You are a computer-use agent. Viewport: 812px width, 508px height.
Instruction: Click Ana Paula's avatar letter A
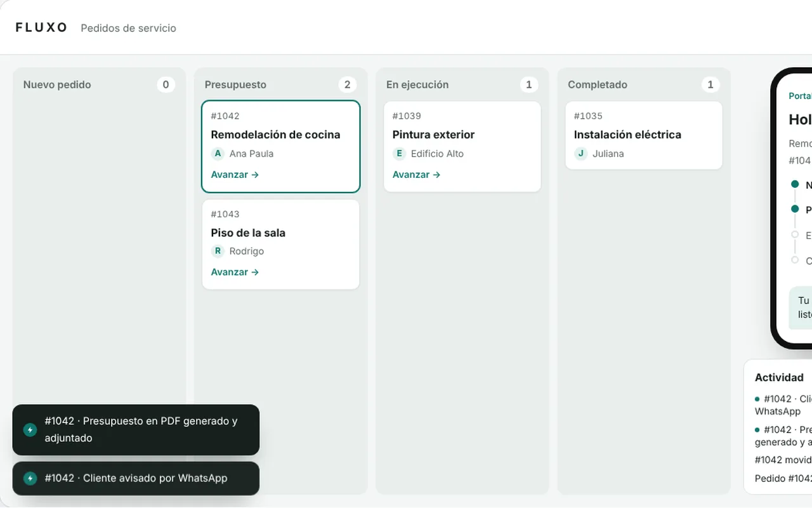218,154
